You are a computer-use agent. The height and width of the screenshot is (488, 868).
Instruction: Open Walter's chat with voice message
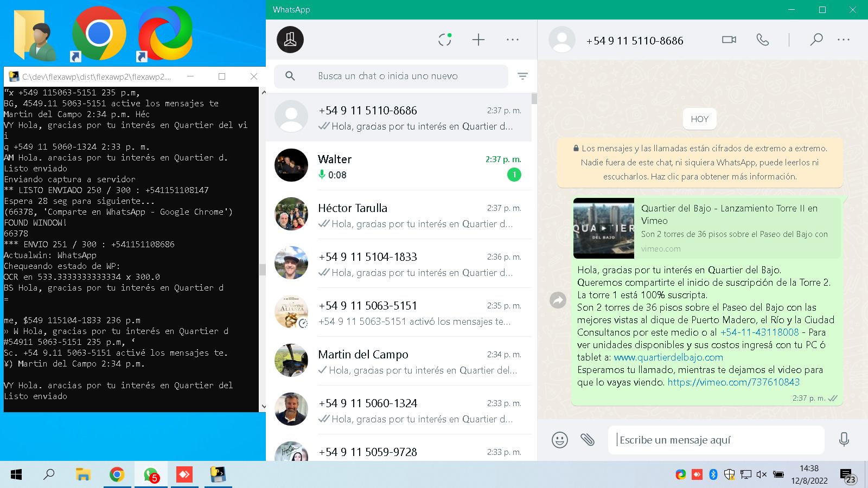point(399,166)
